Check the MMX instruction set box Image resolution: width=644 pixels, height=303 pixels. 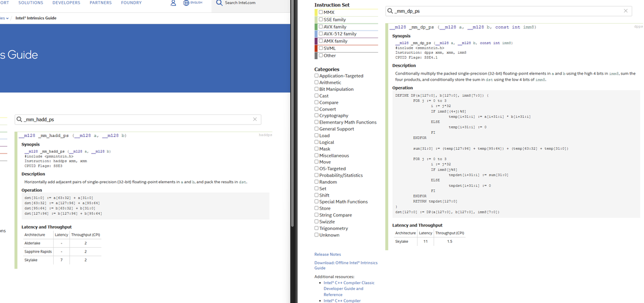pyautogui.click(x=320, y=12)
